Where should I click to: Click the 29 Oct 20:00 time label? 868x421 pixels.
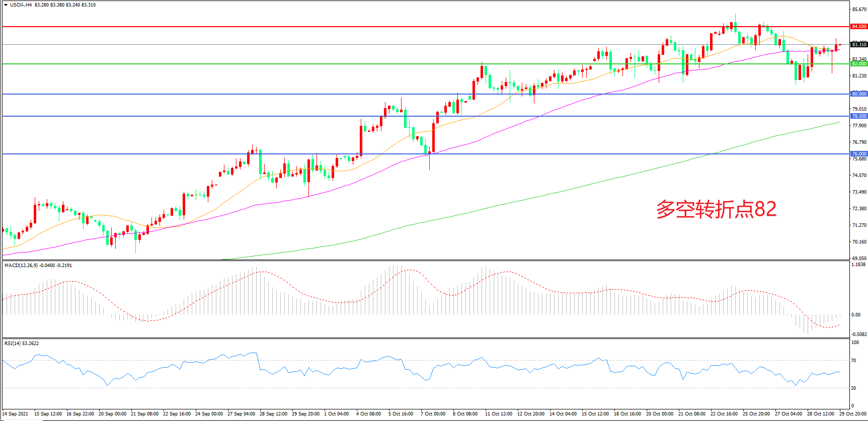852,414
